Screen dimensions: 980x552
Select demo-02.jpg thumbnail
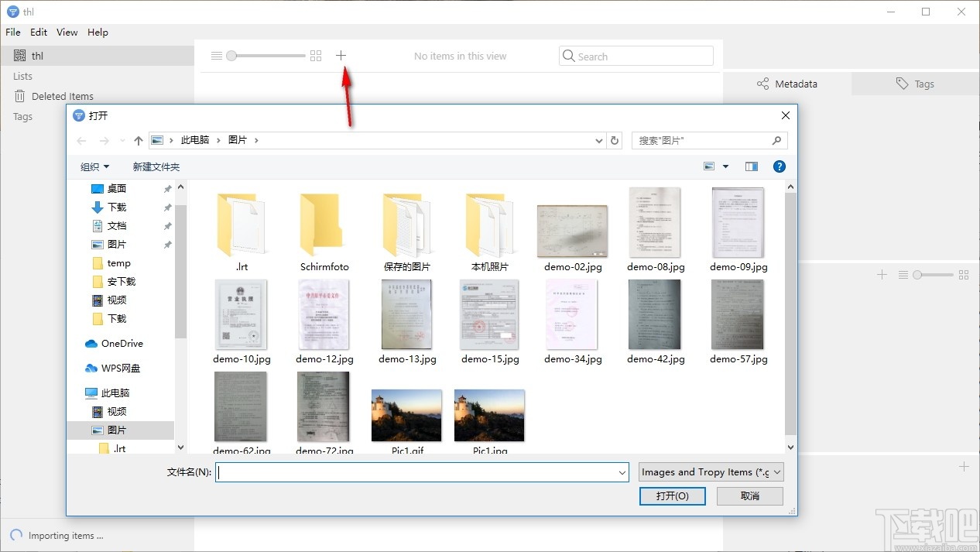click(573, 231)
